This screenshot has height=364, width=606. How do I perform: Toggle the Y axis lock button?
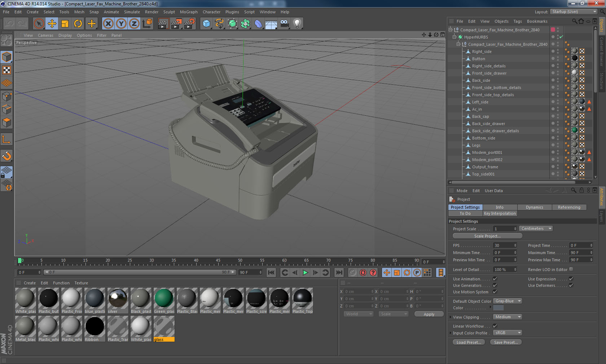(x=121, y=23)
